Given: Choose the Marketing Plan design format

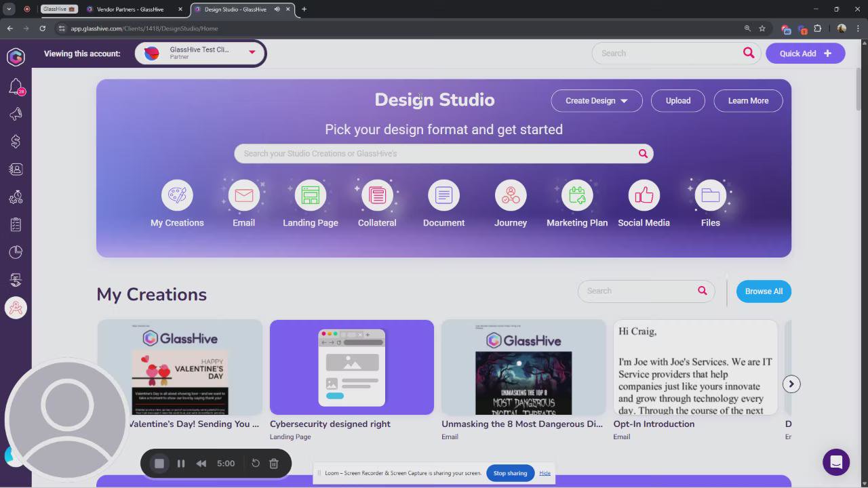Looking at the screenshot, I should pyautogui.click(x=577, y=195).
